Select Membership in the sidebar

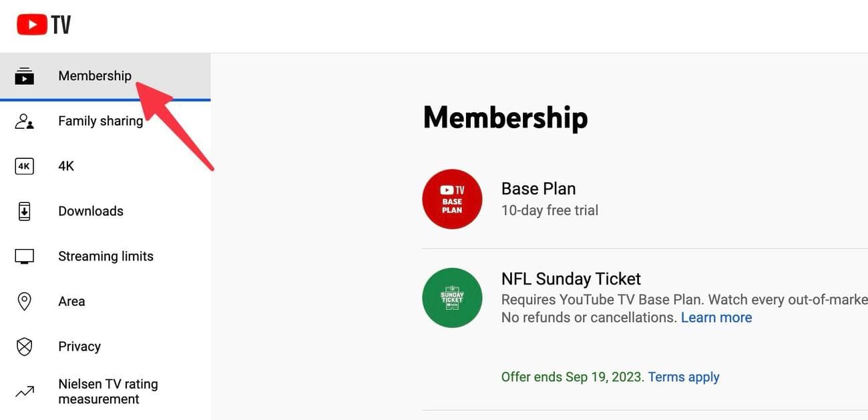click(95, 75)
